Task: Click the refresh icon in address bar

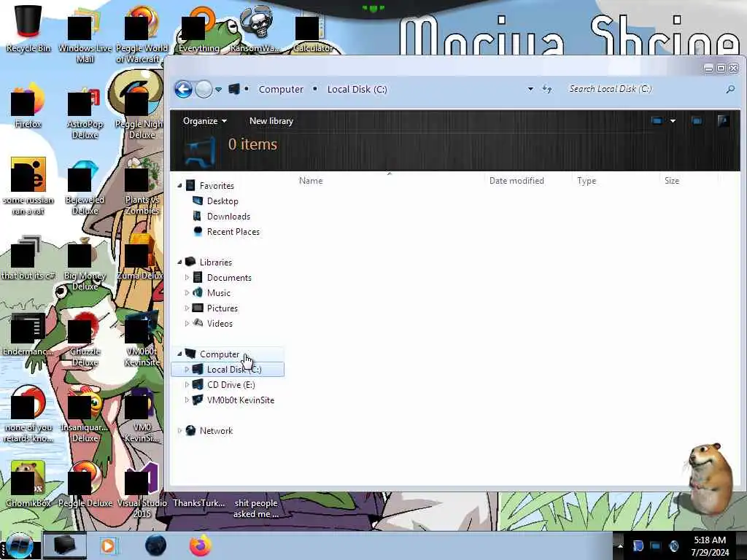Action: [547, 89]
